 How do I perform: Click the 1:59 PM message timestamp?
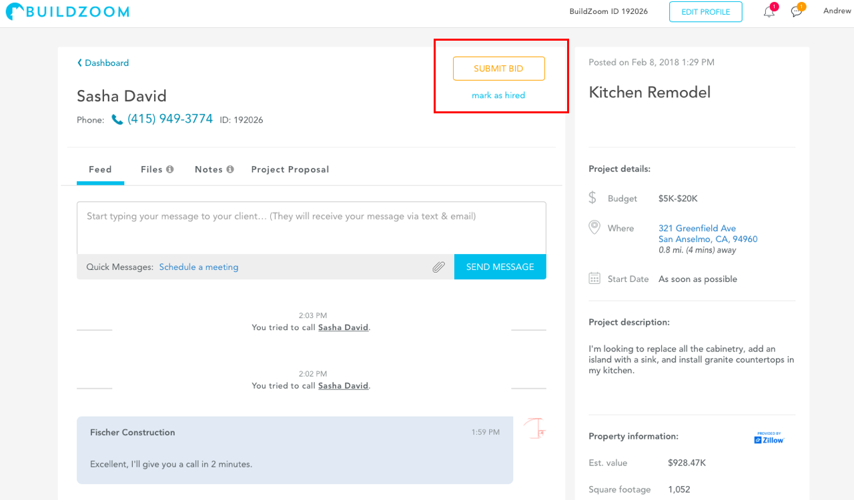485,432
